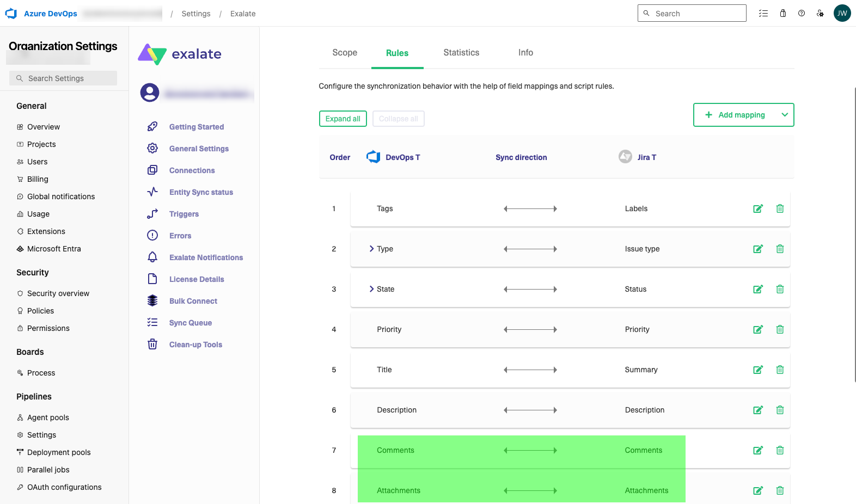
Task: Click the Order column header
Action: click(340, 157)
